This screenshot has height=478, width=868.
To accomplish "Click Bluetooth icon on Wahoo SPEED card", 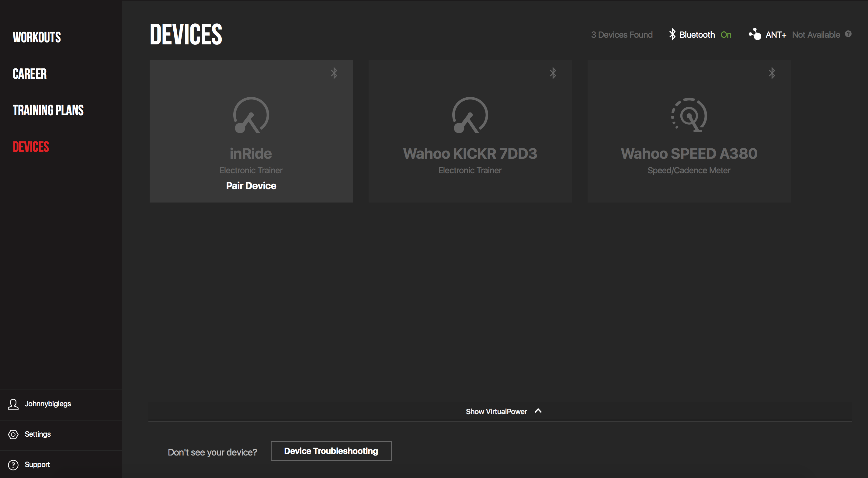I will (772, 73).
